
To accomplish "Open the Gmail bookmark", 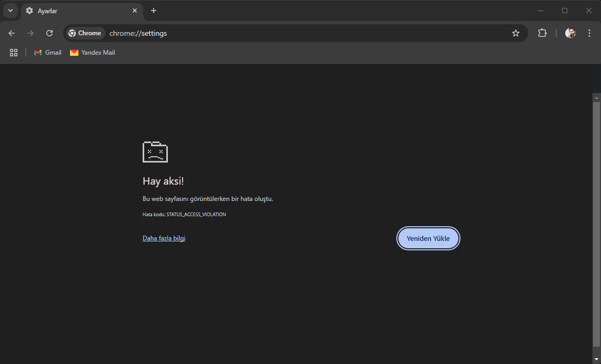I will [x=47, y=52].
